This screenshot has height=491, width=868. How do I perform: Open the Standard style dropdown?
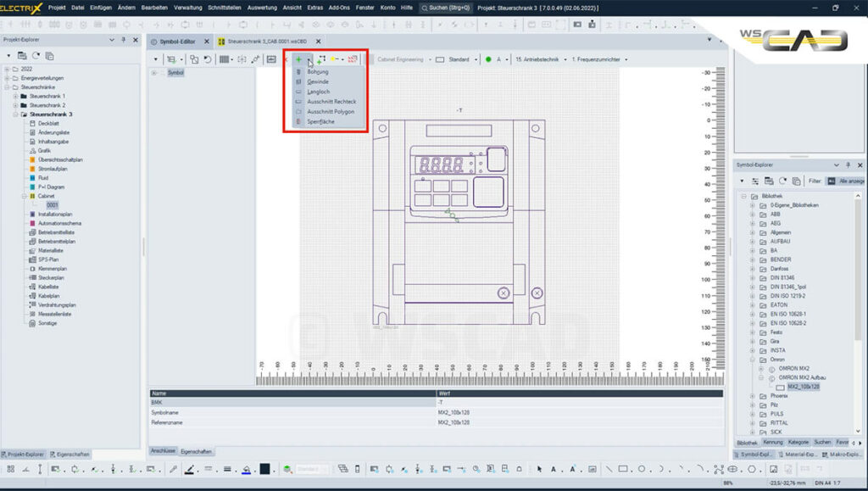tap(458, 59)
